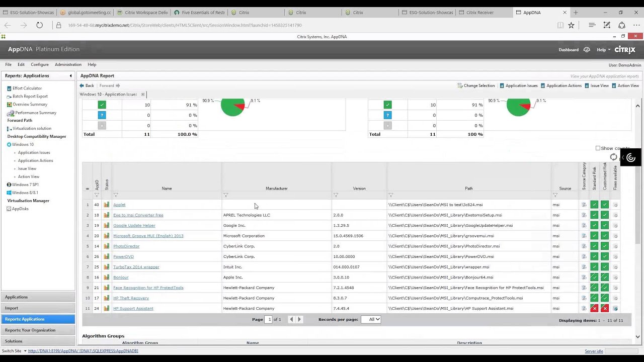Image resolution: width=644 pixels, height=362 pixels.
Task: Click the Issue View toolbar icon
Action: (587, 85)
